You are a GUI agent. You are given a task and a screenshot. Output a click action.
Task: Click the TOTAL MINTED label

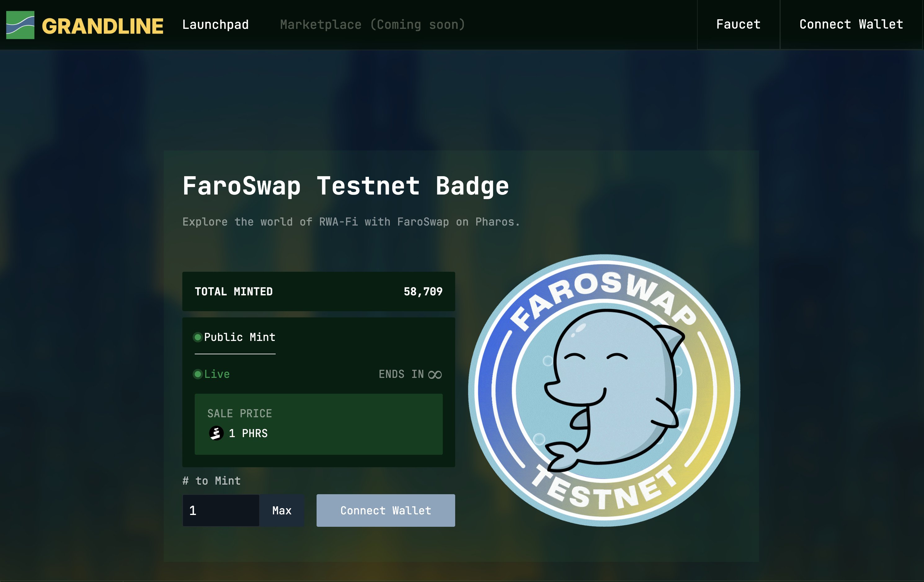pyautogui.click(x=234, y=291)
